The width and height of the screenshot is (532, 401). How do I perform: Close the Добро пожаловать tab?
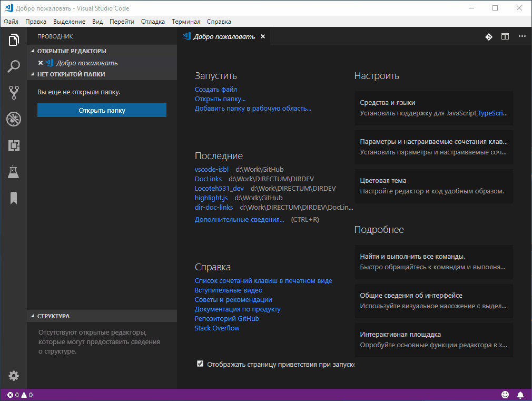coord(263,36)
